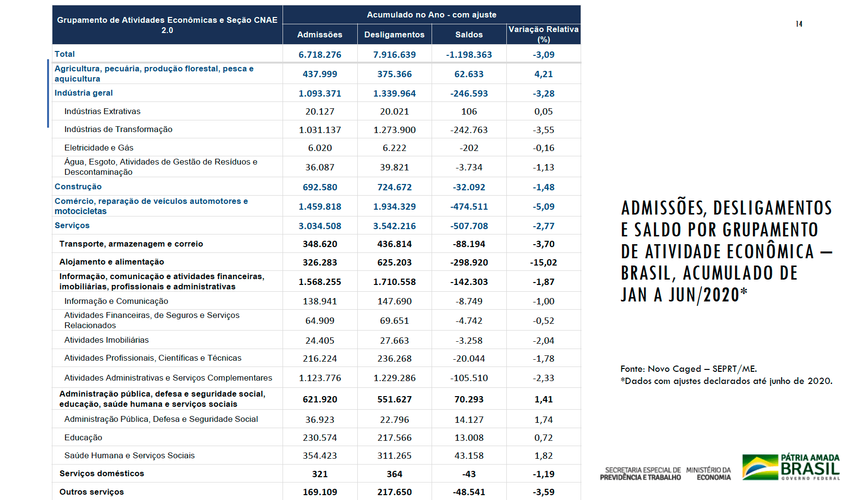
Task: Click the "Informação e Comunicação" sub-row label
Action: pos(116,301)
